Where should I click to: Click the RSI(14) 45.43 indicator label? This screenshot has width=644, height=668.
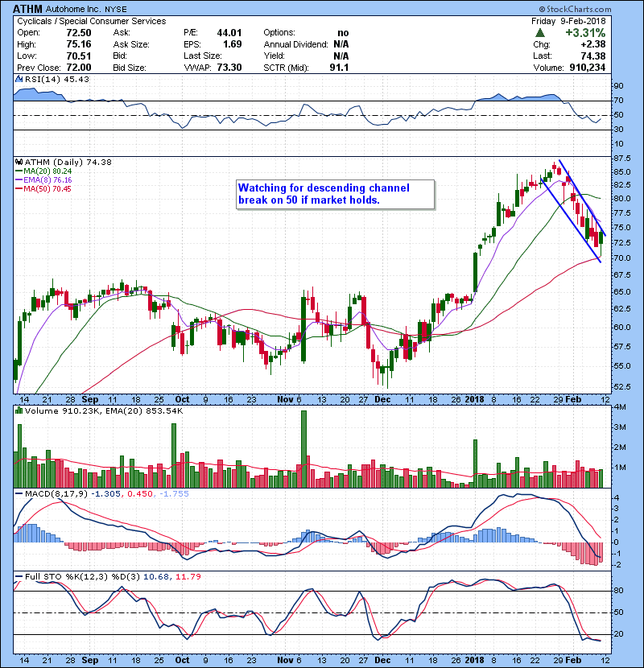click(x=57, y=79)
